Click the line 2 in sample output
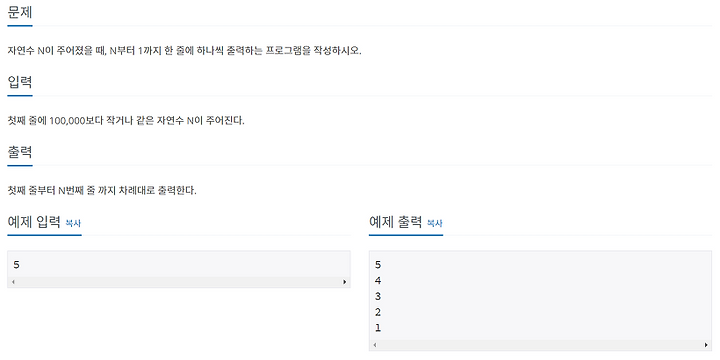The height and width of the screenshot is (360, 720). 378,312
